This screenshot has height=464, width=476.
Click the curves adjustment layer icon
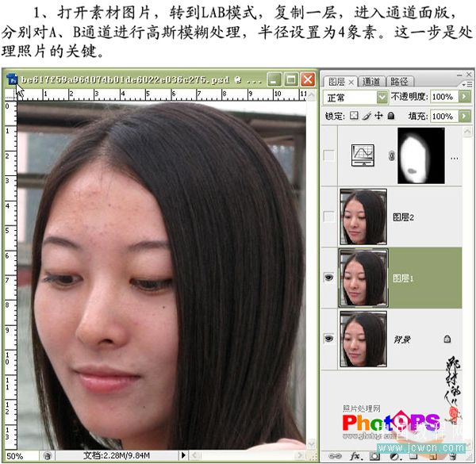(x=363, y=155)
